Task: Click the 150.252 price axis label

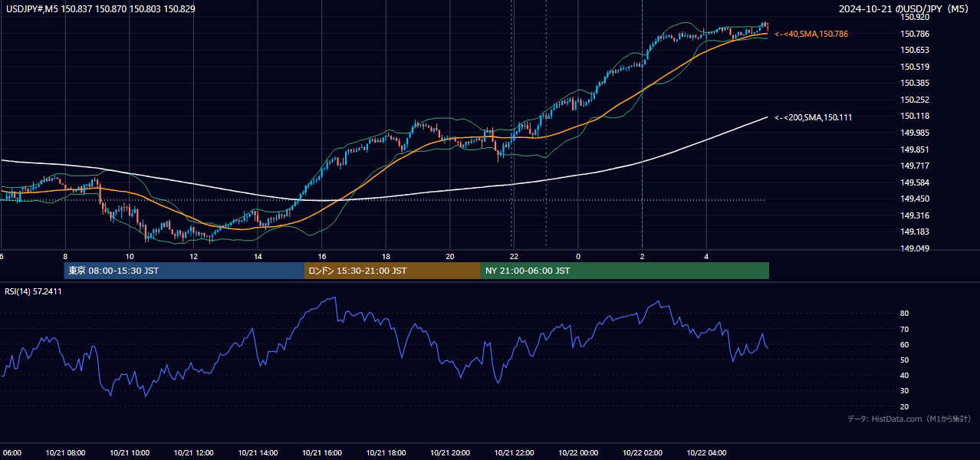Action: click(x=916, y=100)
